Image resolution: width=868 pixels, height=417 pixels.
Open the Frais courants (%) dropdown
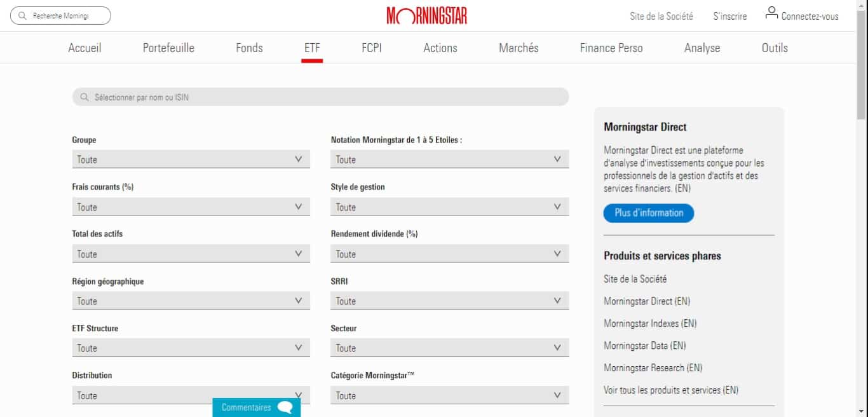[x=191, y=207]
